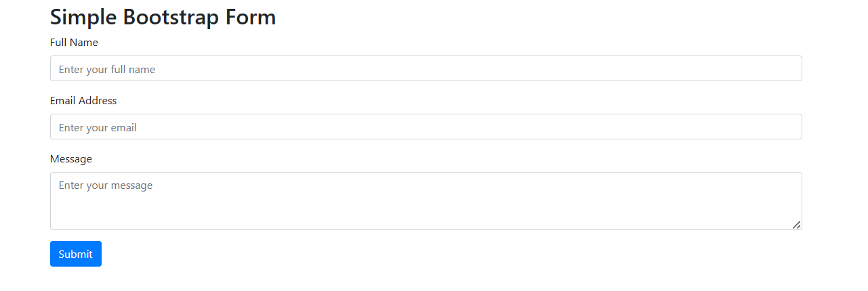The image size is (868, 291).
Task: Activate the field under Full Name label
Action: (x=426, y=68)
